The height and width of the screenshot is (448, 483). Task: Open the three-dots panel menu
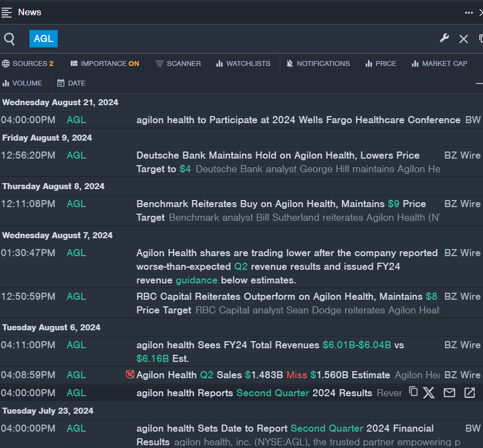coord(469,13)
